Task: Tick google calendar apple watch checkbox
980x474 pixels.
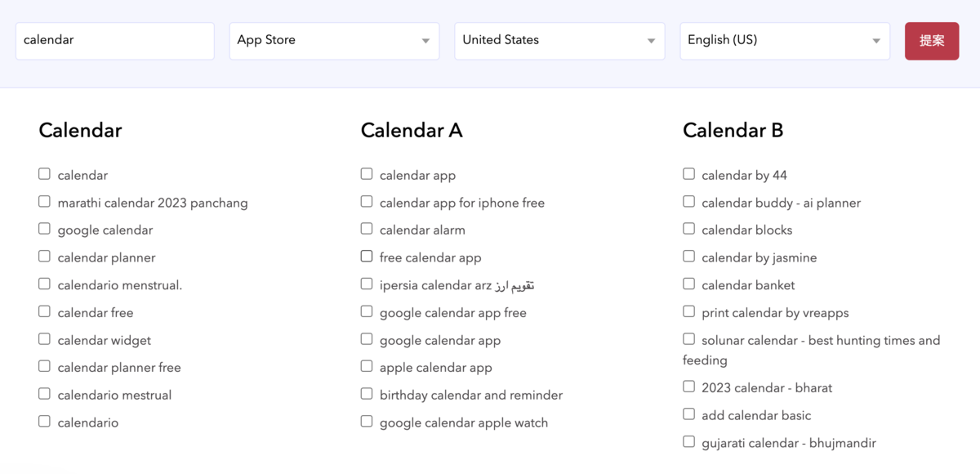Action: tap(367, 422)
